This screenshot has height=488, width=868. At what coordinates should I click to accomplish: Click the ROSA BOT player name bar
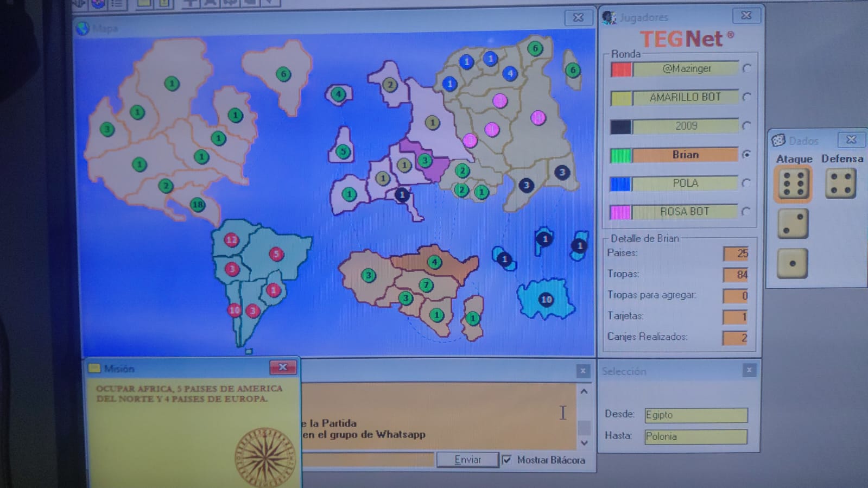pyautogui.click(x=685, y=212)
